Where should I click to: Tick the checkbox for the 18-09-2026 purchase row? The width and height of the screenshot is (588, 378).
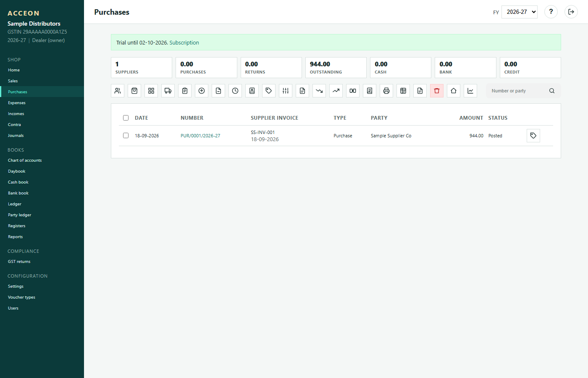(126, 136)
